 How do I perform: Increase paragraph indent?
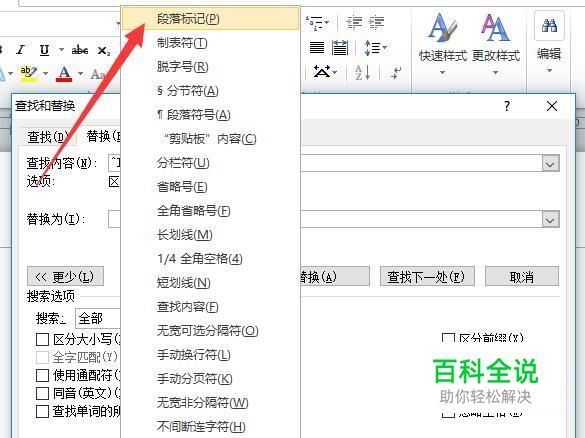click(376, 23)
